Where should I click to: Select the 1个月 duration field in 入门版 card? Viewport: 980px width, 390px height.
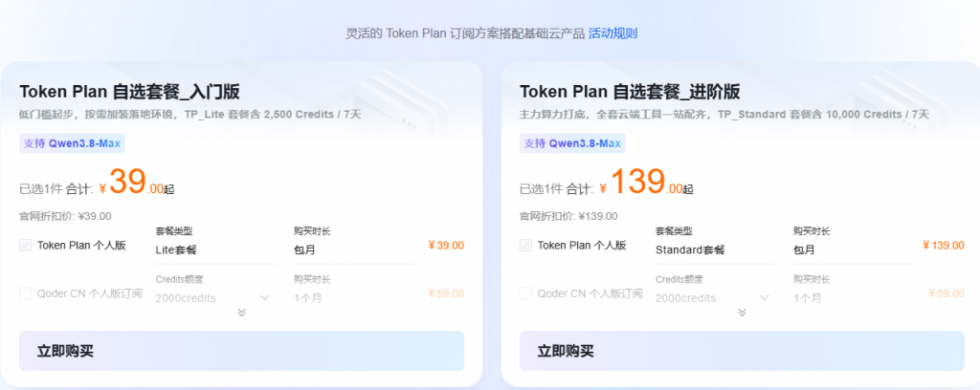[353, 298]
